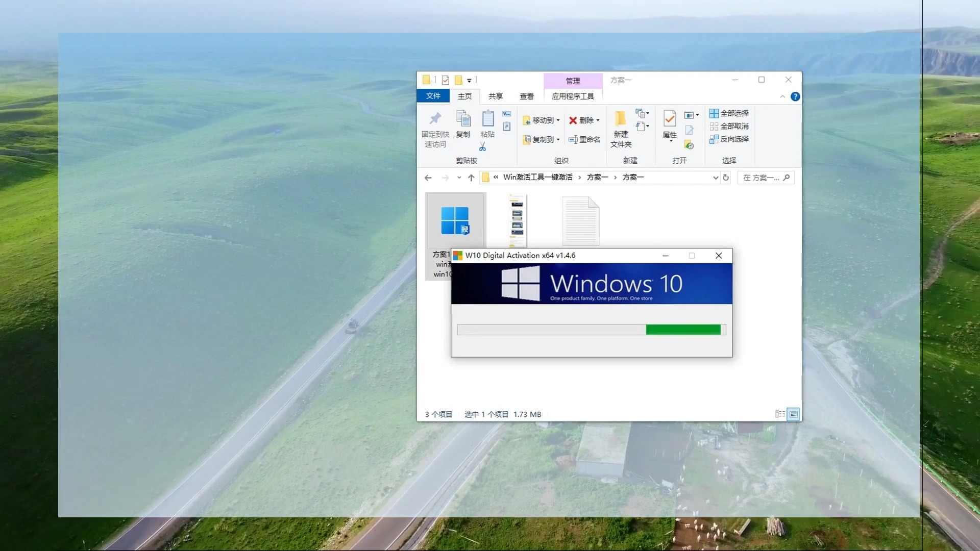The width and height of the screenshot is (980, 551).
Task: Click the New folder (新建文件夹) icon
Action: click(x=620, y=118)
